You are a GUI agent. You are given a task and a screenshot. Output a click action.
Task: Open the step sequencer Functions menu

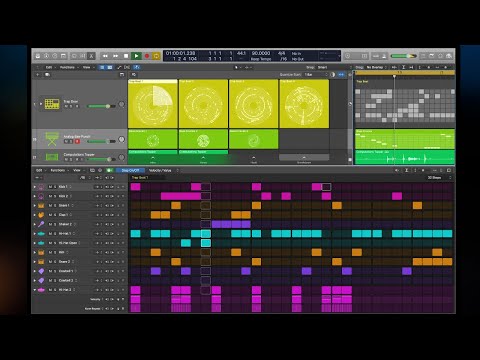point(59,170)
